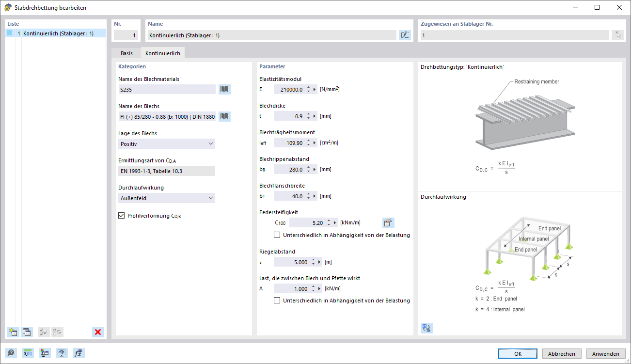Open the Durchlaufwirkung dropdown
This screenshot has height=364, width=631.
click(x=167, y=198)
